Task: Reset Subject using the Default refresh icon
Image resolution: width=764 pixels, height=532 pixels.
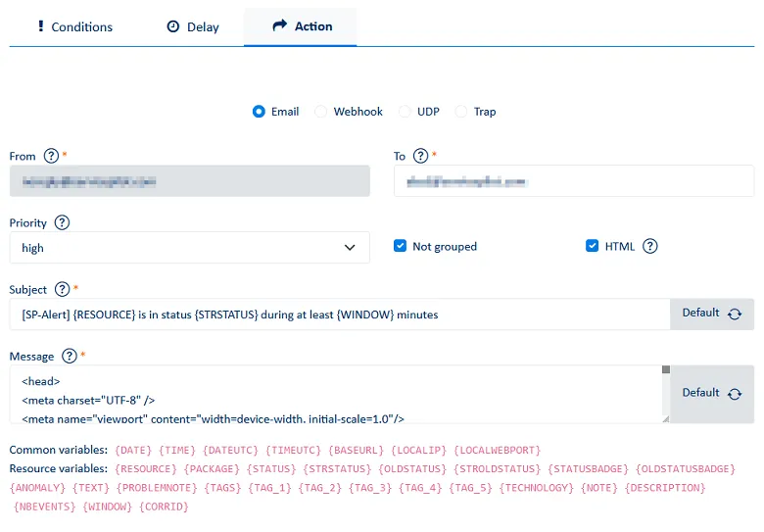Action: [734, 314]
